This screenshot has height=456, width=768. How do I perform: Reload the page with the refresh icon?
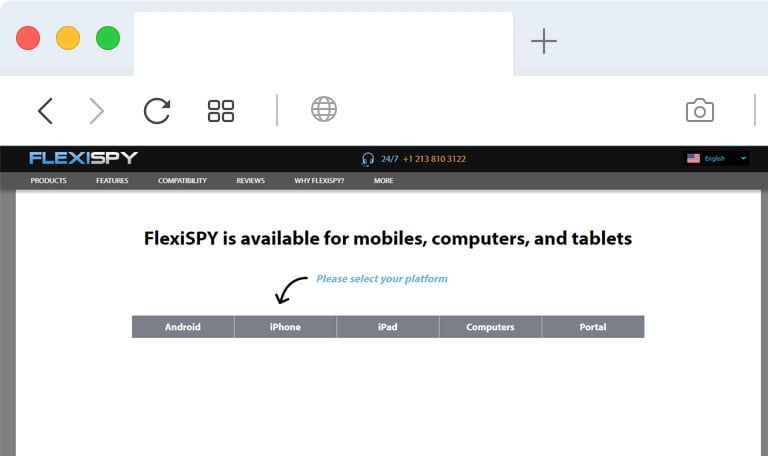tap(157, 111)
